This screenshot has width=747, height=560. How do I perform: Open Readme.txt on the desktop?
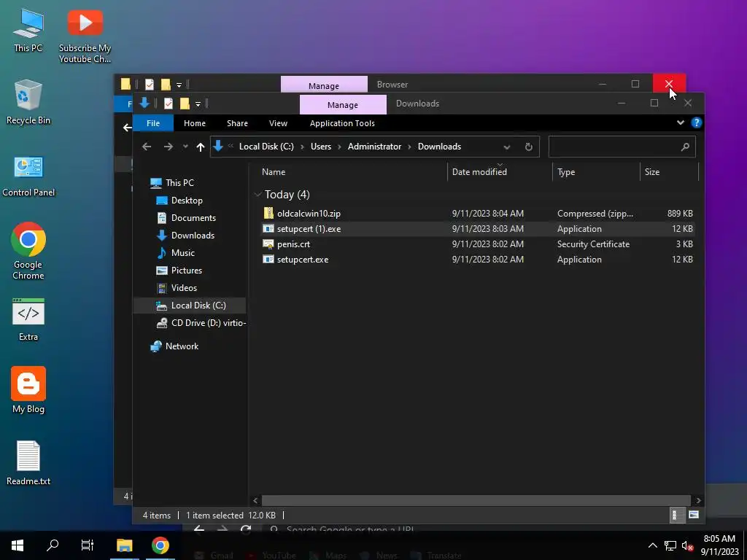28,463
